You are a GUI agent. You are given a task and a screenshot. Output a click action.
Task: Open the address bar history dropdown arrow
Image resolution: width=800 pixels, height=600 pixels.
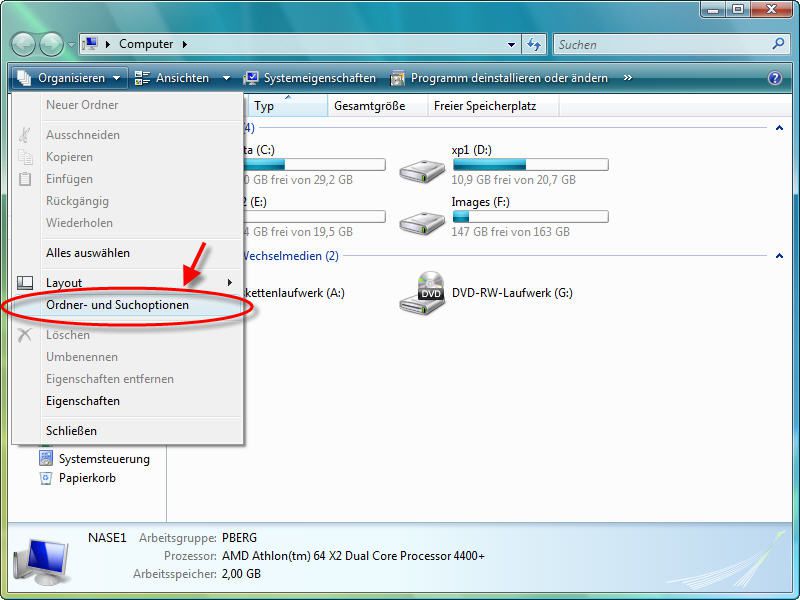point(511,44)
